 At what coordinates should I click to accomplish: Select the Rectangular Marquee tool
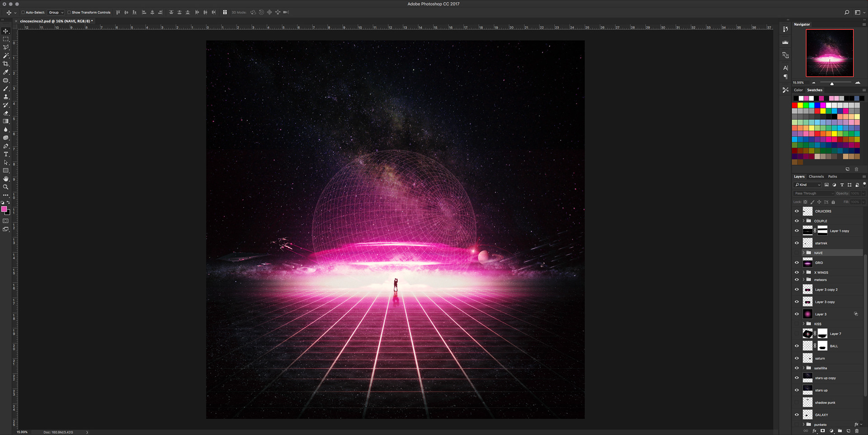(6, 39)
